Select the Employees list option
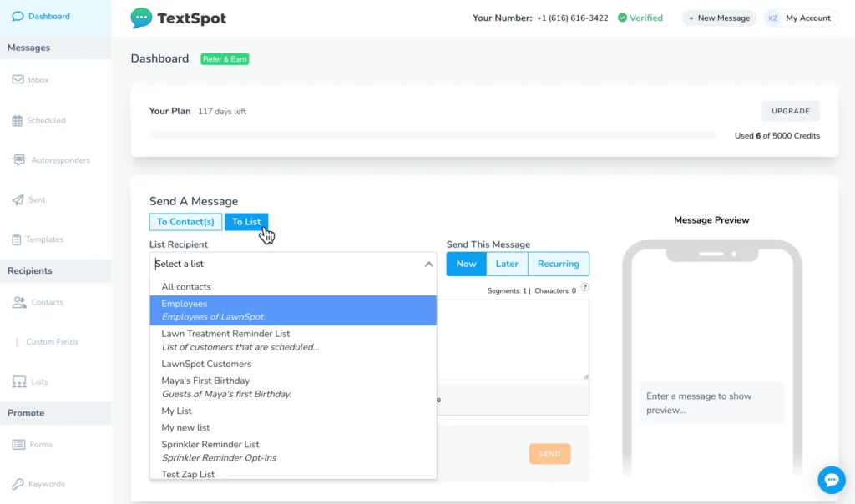This screenshot has width=855, height=504. 293,310
